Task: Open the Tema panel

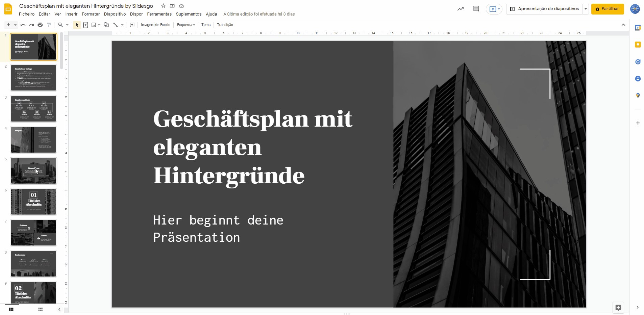Action: click(206, 25)
